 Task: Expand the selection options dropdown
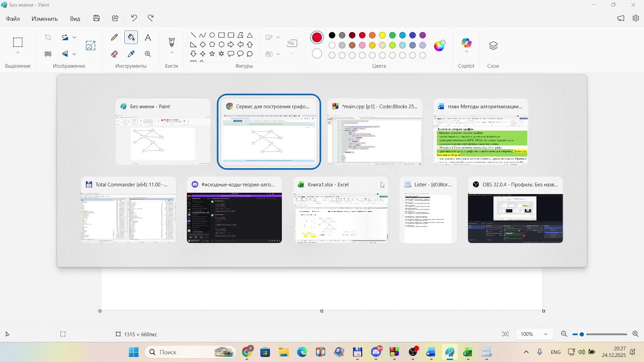(18, 53)
